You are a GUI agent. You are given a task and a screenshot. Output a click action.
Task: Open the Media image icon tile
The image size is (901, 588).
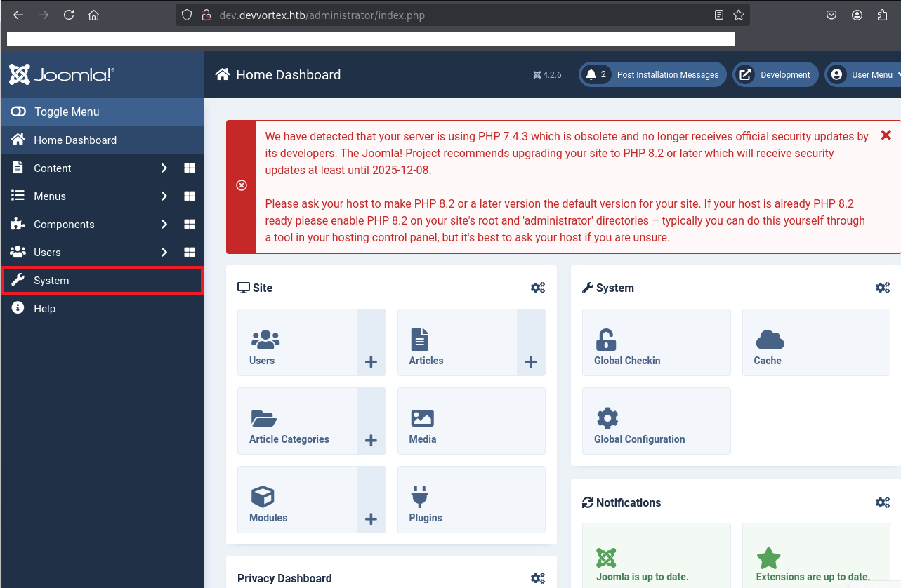coord(422,419)
